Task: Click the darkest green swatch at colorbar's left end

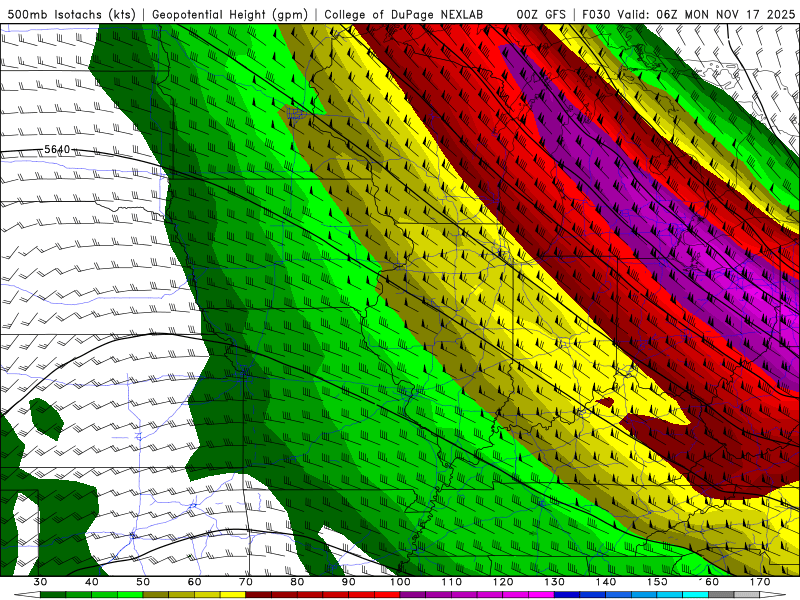Action: (53, 595)
